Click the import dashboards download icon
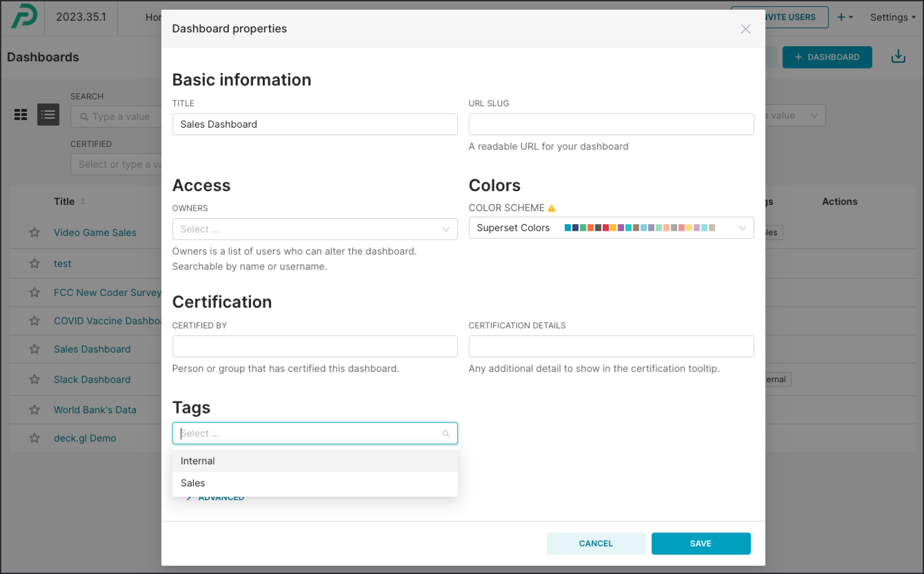The height and width of the screenshot is (574, 924). tap(898, 57)
